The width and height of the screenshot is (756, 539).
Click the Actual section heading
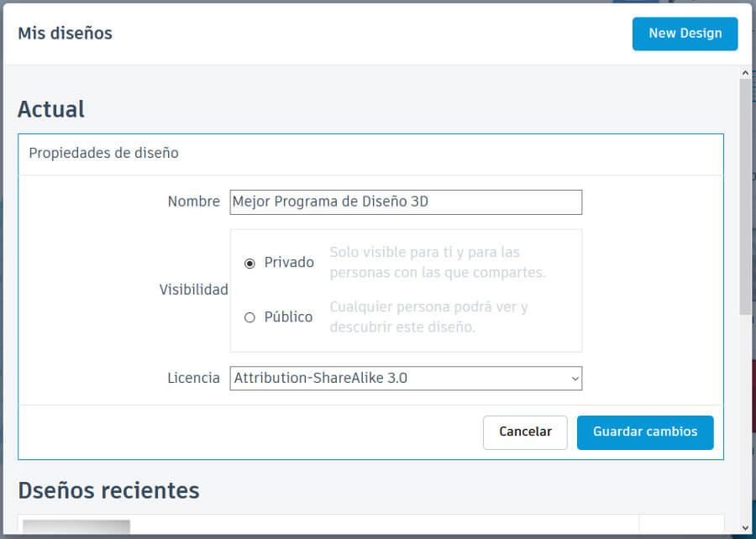point(51,109)
